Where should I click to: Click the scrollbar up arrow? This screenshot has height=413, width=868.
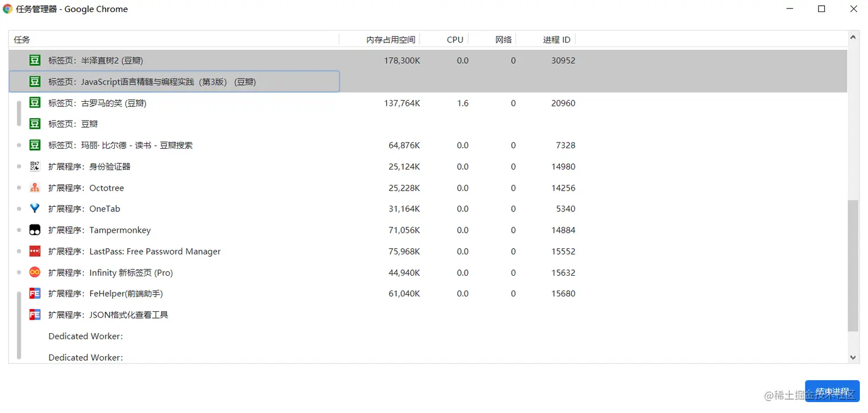852,37
